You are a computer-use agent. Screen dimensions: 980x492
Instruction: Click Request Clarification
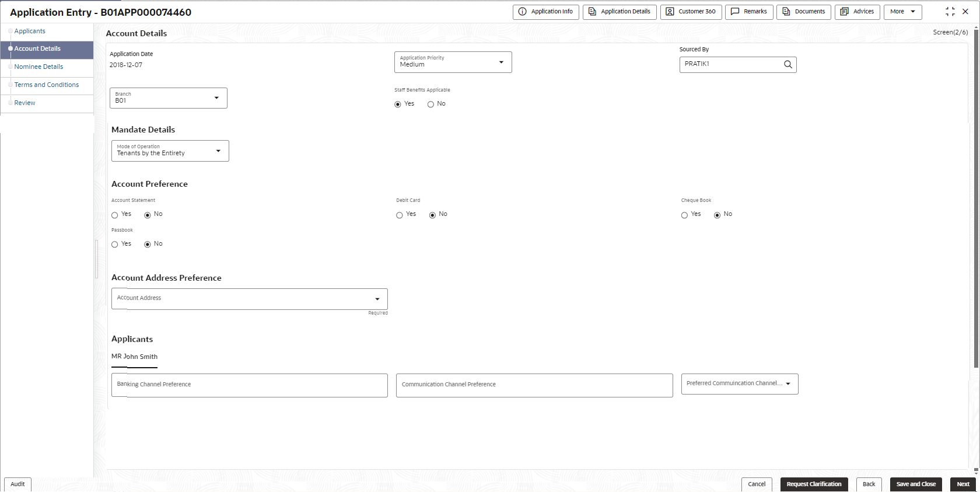pyautogui.click(x=814, y=484)
